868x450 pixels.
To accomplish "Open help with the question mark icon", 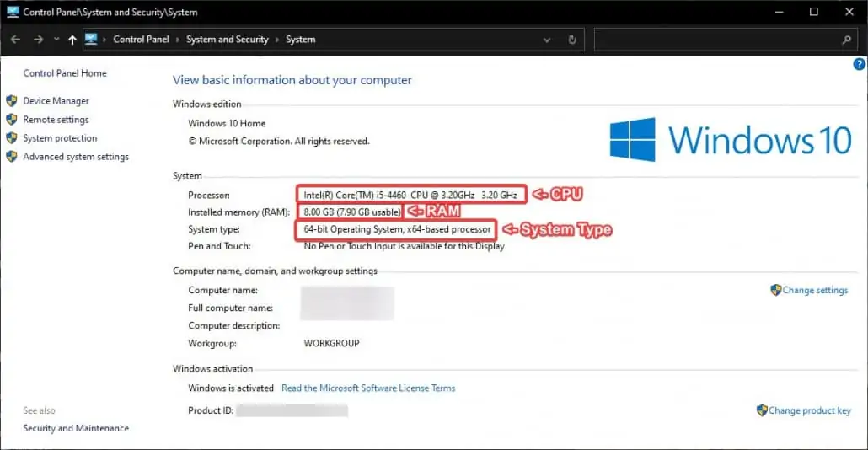I will click(x=859, y=64).
